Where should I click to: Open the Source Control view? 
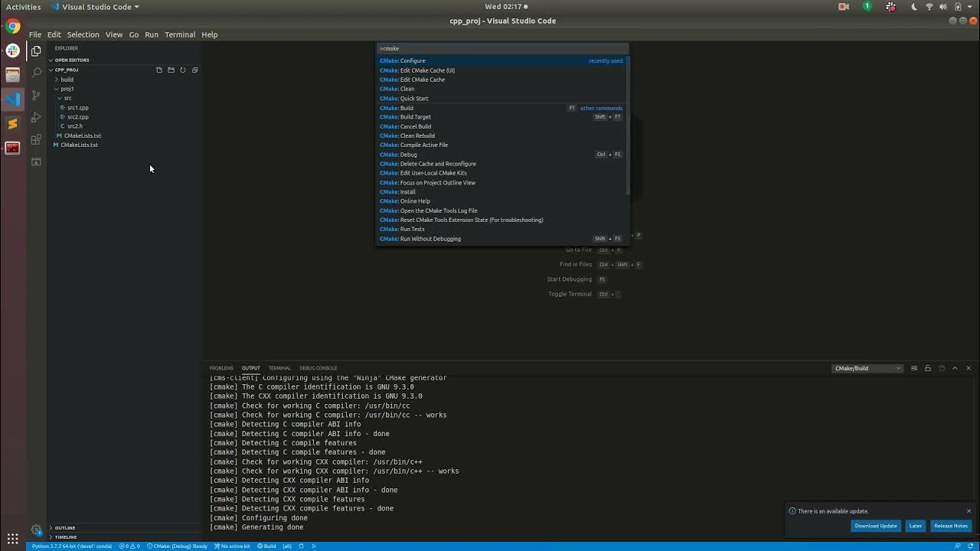pos(36,95)
